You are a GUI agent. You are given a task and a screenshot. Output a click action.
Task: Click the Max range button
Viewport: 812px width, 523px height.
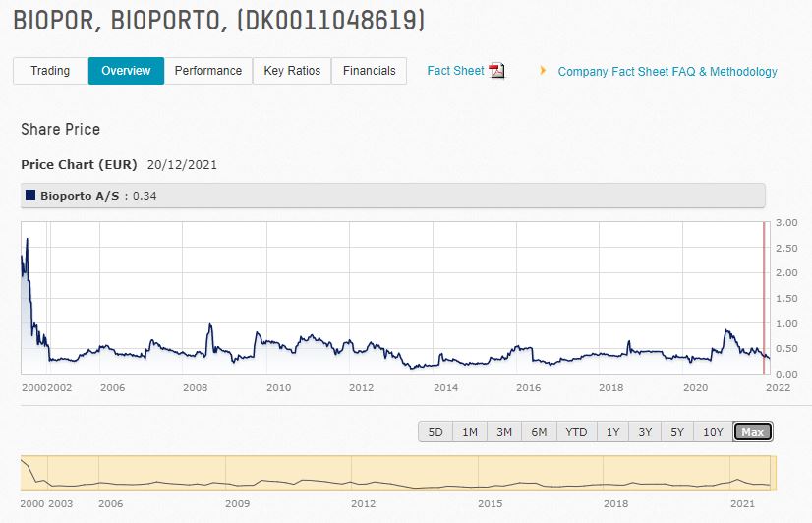click(753, 432)
